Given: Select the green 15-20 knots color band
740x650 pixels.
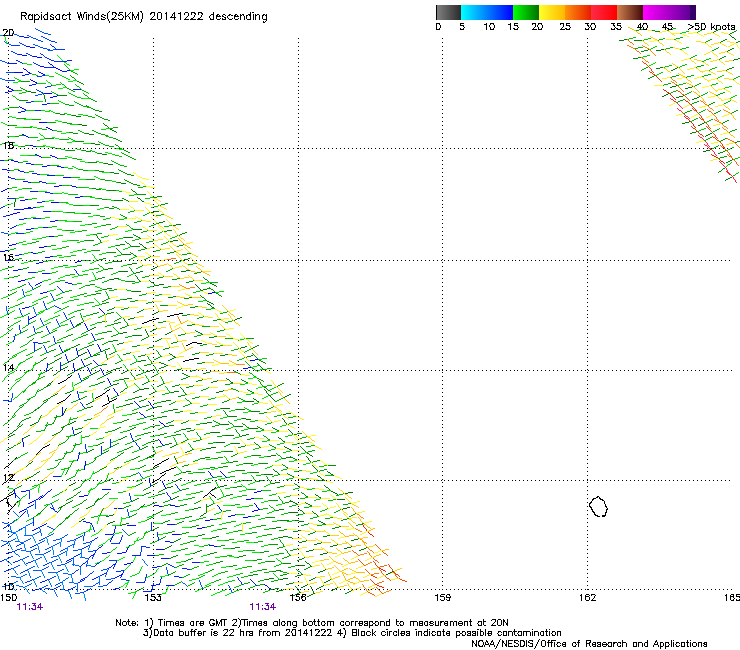Looking at the screenshot, I should 526,12.
